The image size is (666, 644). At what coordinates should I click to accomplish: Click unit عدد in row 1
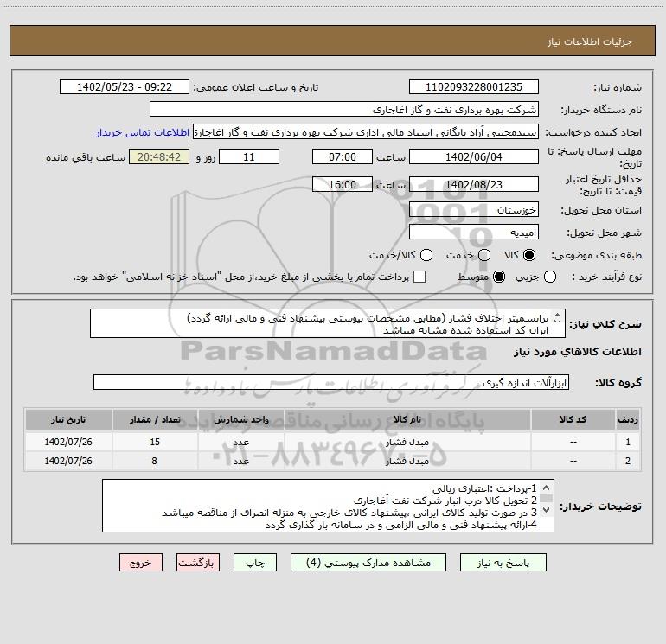pos(240,442)
